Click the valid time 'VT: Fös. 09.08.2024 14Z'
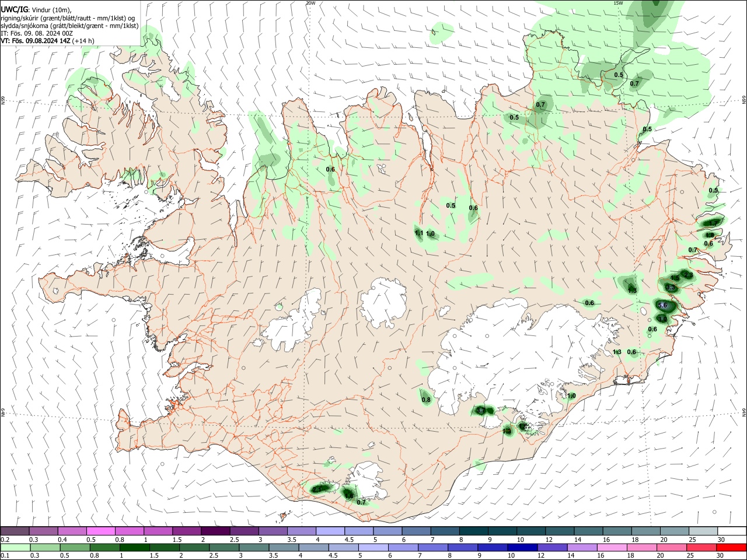 pos(36,41)
